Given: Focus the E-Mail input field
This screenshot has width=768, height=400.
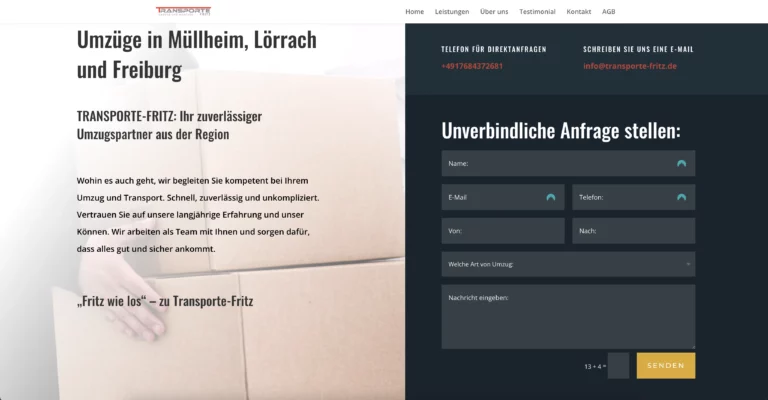Looking at the screenshot, I should point(503,197).
